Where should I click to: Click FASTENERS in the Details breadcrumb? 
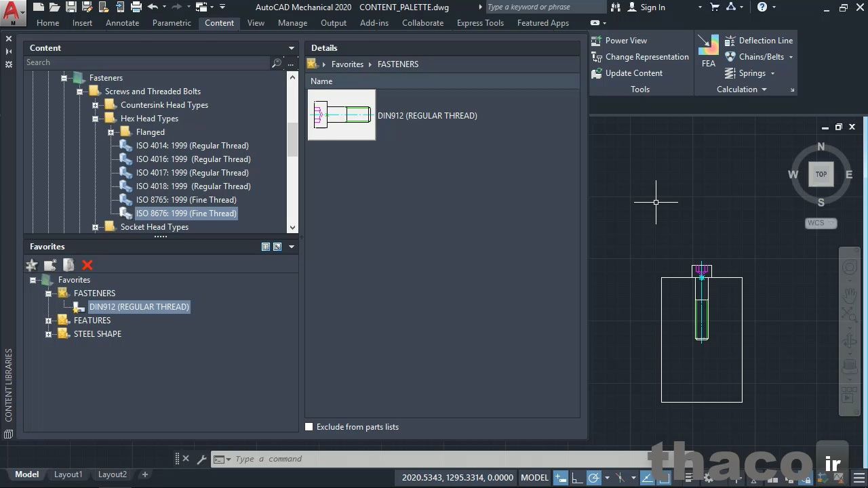click(397, 64)
